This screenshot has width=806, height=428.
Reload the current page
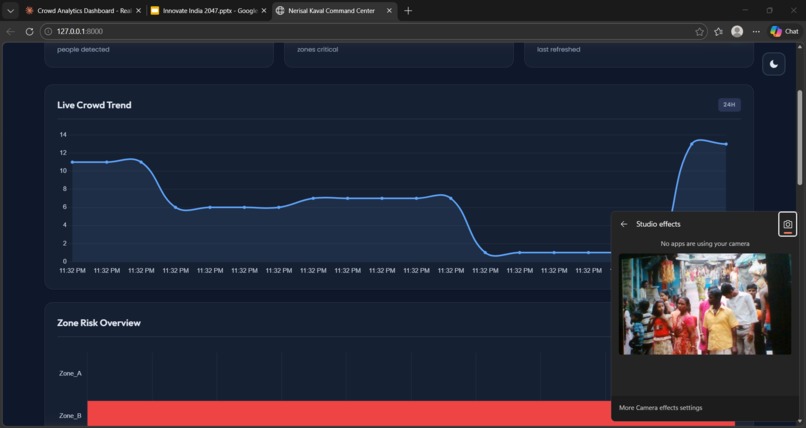pos(29,31)
